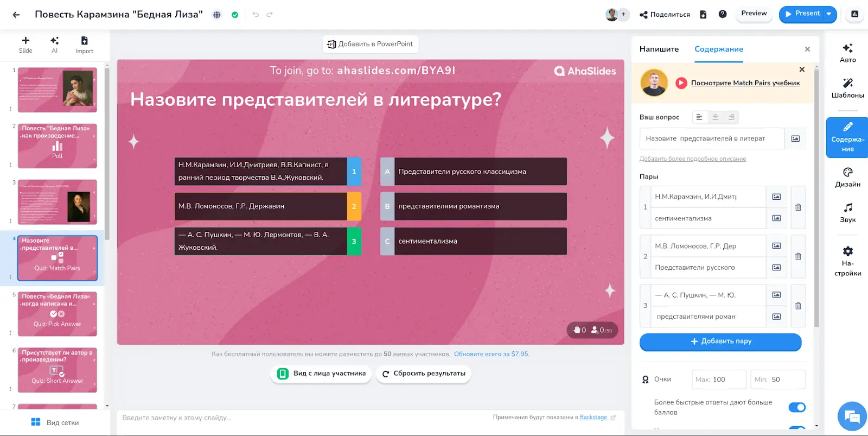
Task: Open the help question mark icon
Action: click(723, 15)
